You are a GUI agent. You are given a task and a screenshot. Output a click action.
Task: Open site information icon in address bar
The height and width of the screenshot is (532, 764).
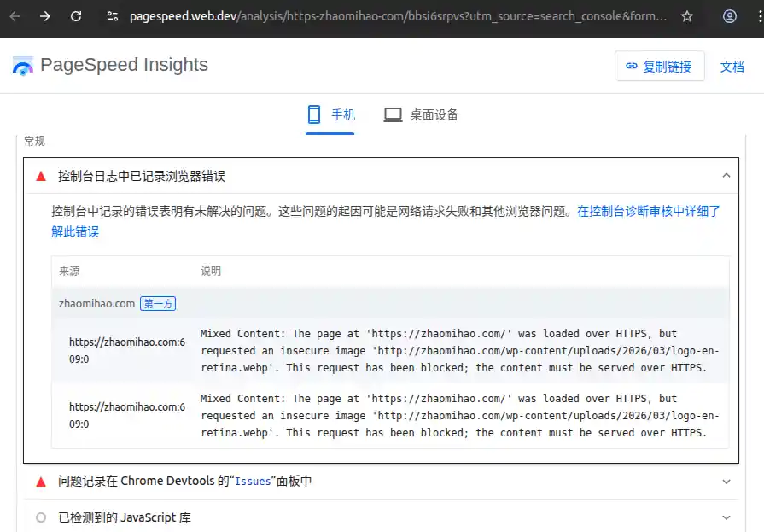[112, 16]
